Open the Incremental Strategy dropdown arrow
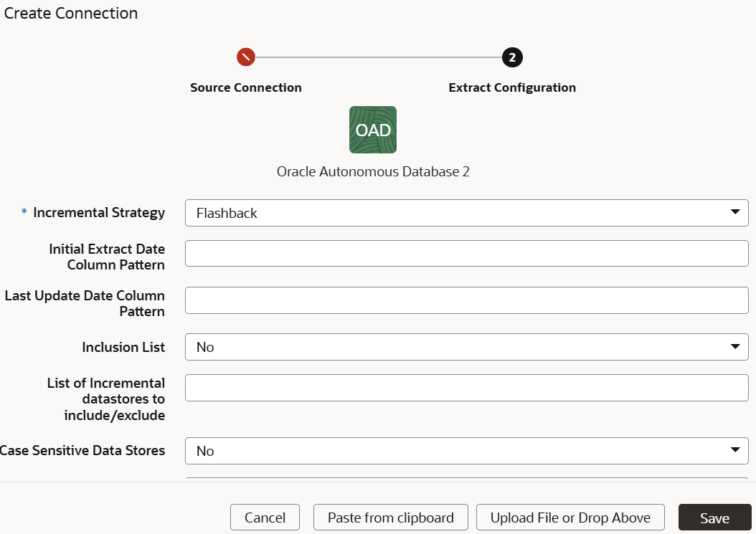The width and height of the screenshot is (756, 534). click(736, 212)
